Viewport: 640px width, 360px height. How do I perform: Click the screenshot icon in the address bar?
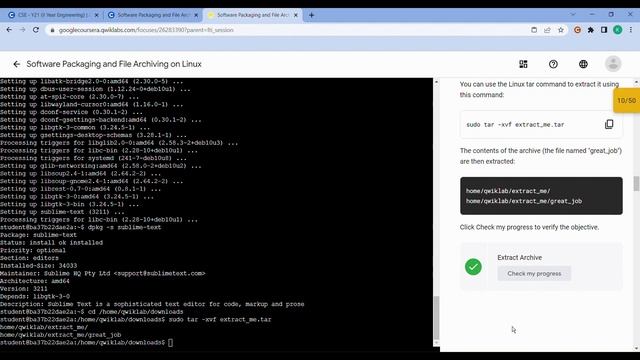(534, 30)
